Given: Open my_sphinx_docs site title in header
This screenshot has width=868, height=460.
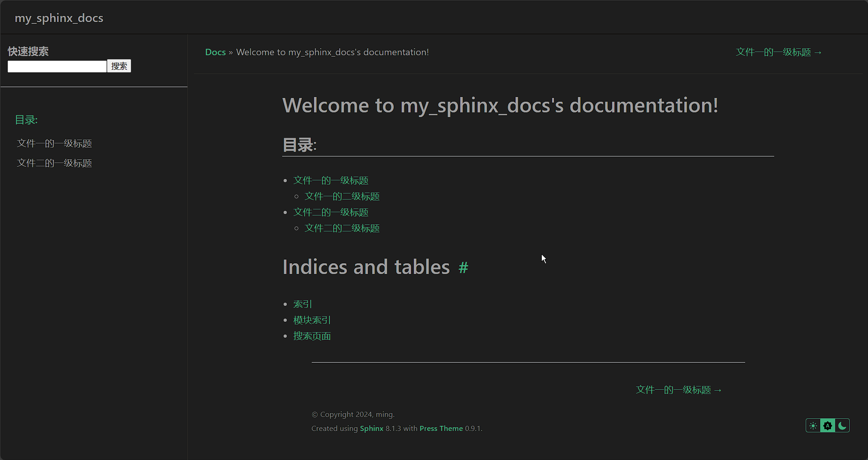Looking at the screenshot, I should [x=59, y=18].
